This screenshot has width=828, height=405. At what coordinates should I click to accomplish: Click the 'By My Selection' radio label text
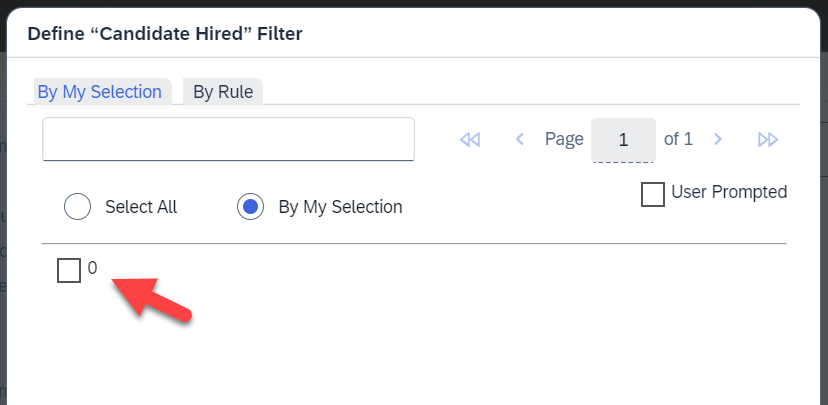(340, 206)
